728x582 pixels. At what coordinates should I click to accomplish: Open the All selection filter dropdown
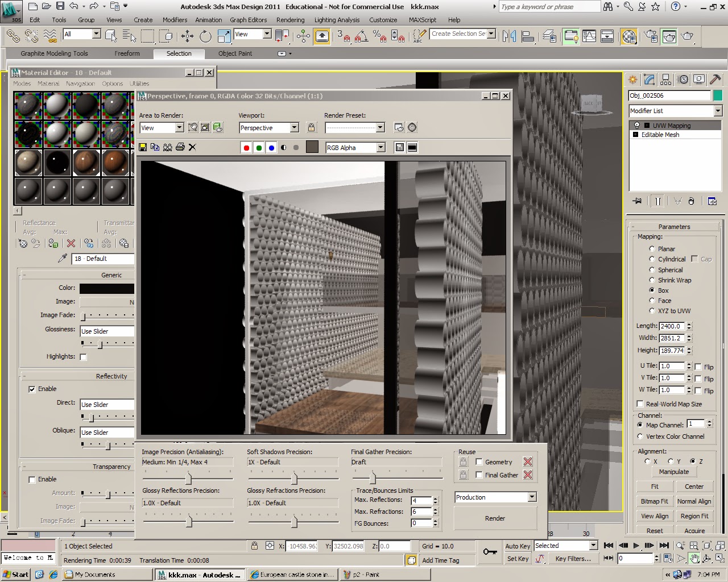96,34
